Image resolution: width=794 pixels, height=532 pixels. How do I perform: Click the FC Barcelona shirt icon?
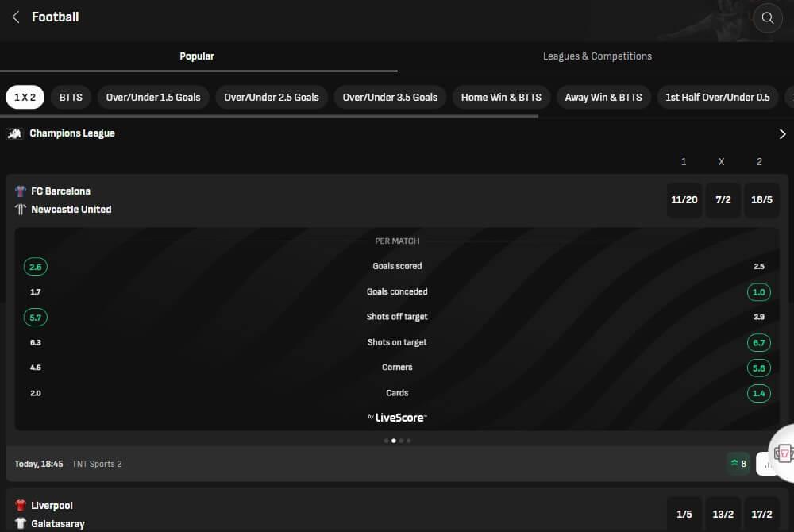tap(20, 191)
